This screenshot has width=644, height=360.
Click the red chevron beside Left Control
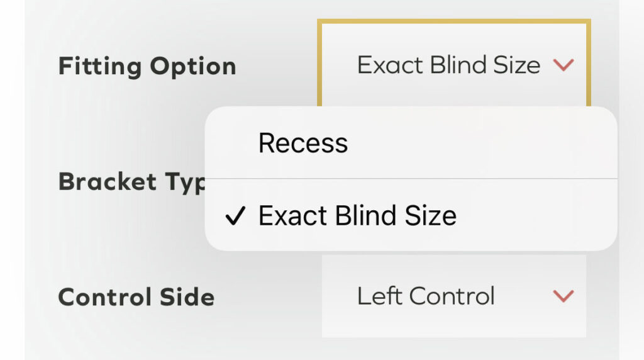(x=563, y=296)
